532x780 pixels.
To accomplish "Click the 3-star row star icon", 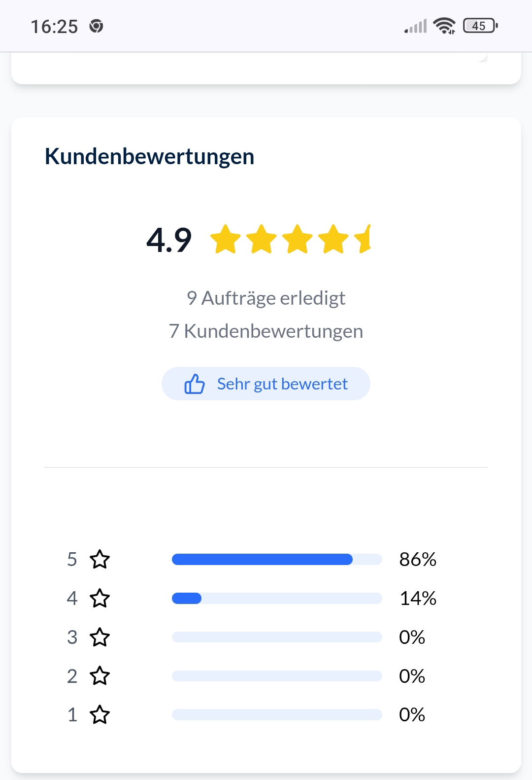I will pos(100,637).
